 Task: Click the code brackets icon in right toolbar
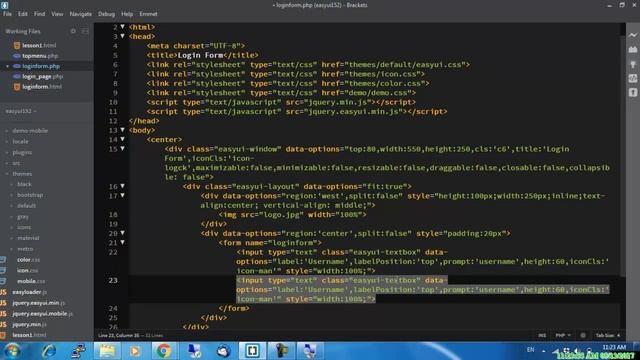[633, 78]
